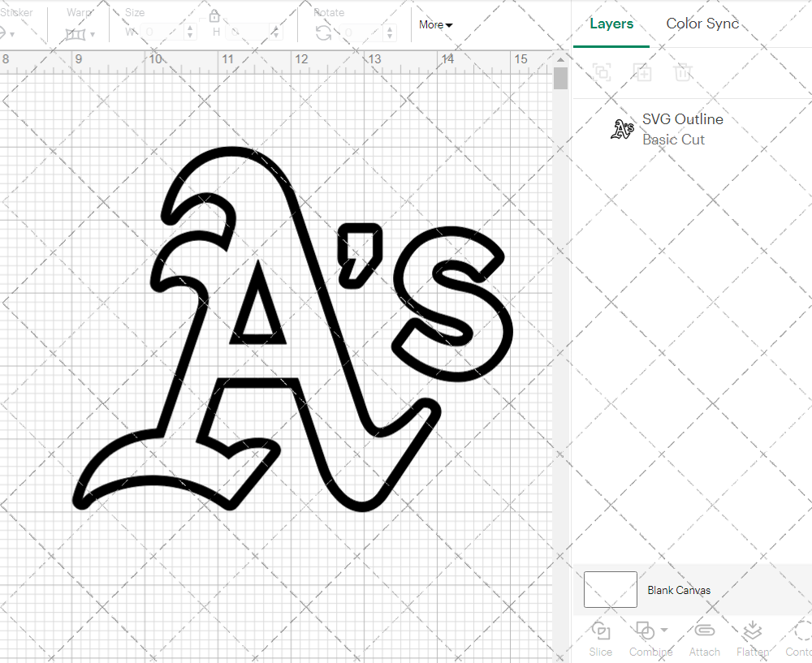This screenshot has width=812, height=663.
Task: Click the canvas vertical scrollbar thumb
Action: [x=560, y=80]
